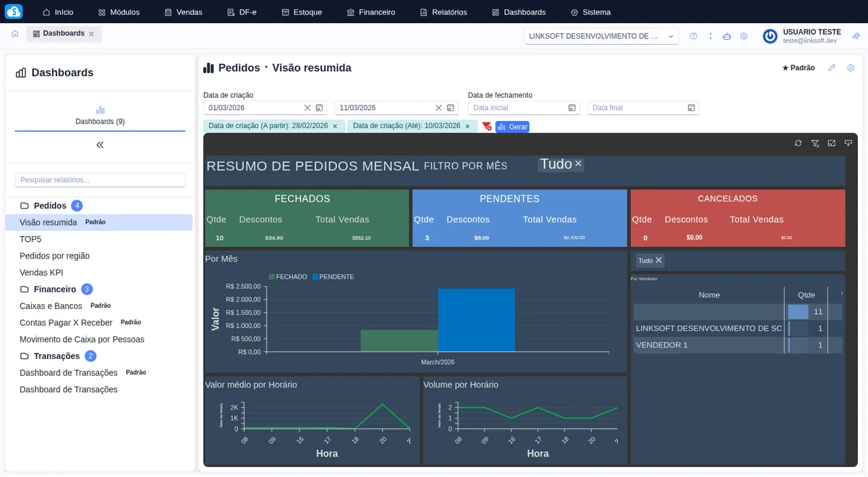Screen dimensions: 868x477
Task: Click the pencil icon next to Padrão
Action: (830, 67)
